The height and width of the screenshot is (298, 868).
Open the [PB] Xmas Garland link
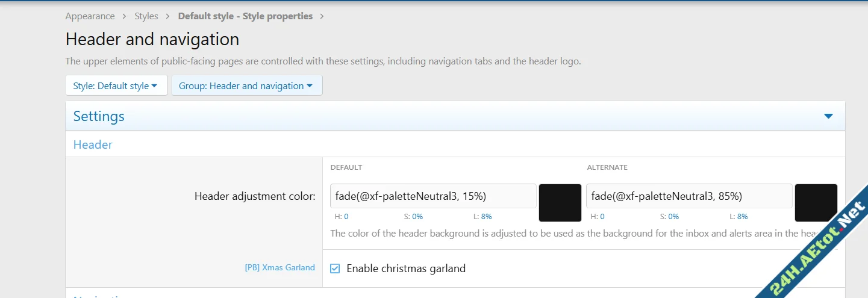tap(279, 267)
